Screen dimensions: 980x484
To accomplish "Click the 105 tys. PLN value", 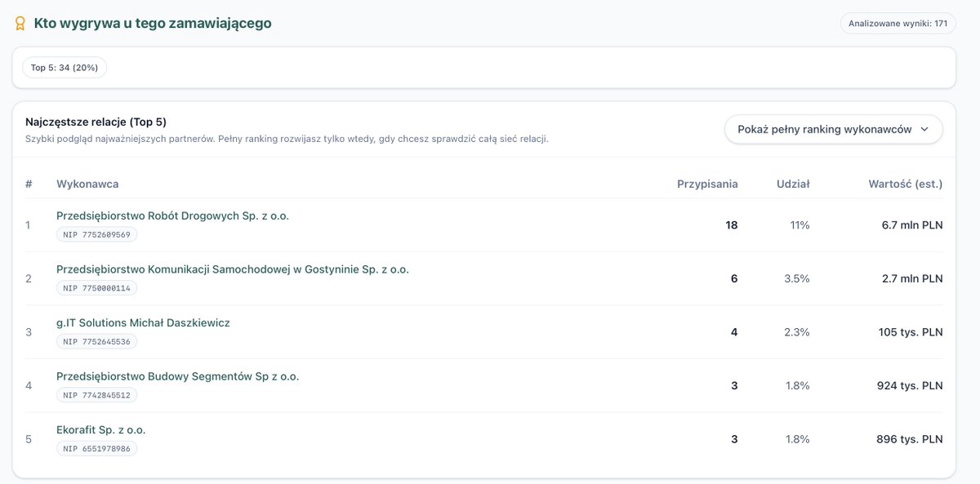I will (x=911, y=332).
